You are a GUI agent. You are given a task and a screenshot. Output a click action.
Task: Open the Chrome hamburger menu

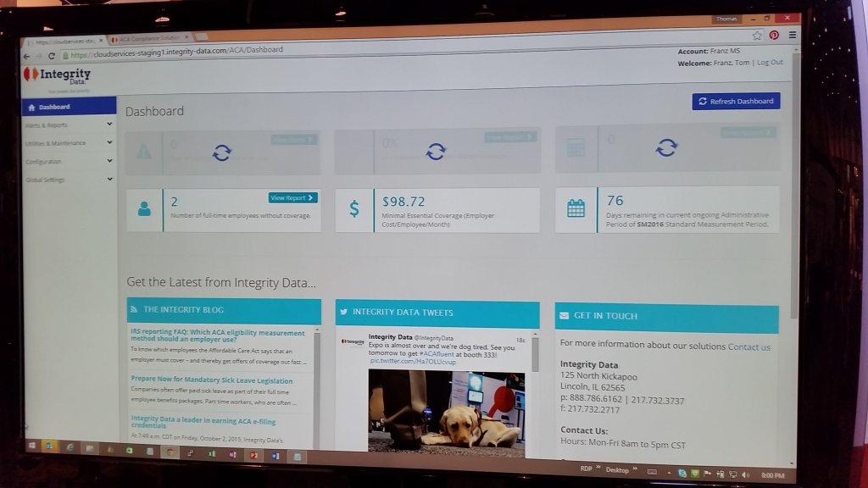click(x=793, y=35)
